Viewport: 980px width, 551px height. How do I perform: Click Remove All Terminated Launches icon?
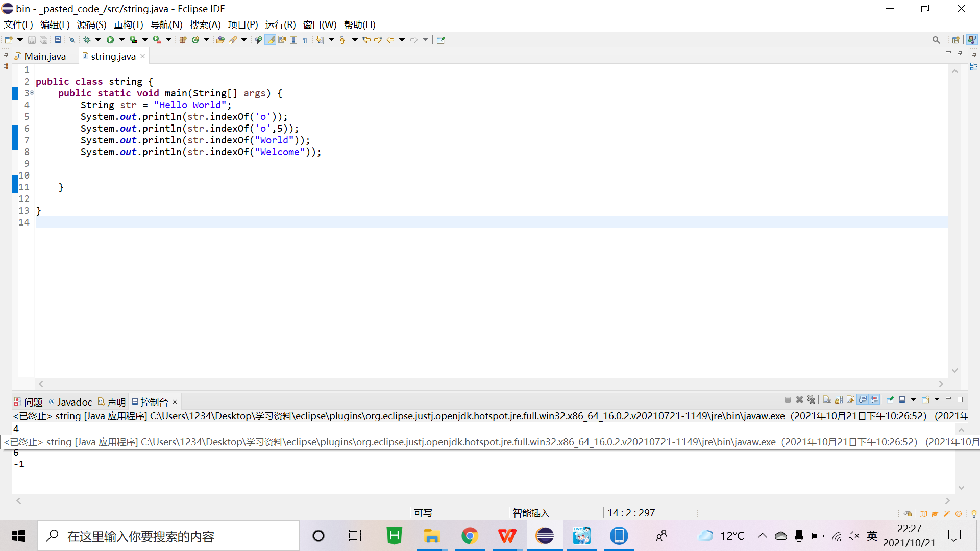[811, 400]
